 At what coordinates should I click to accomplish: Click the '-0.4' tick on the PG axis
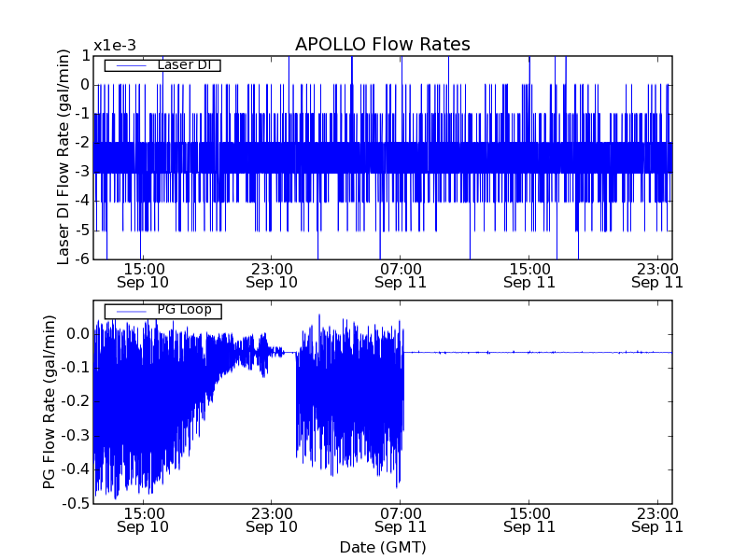click(x=77, y=470)
